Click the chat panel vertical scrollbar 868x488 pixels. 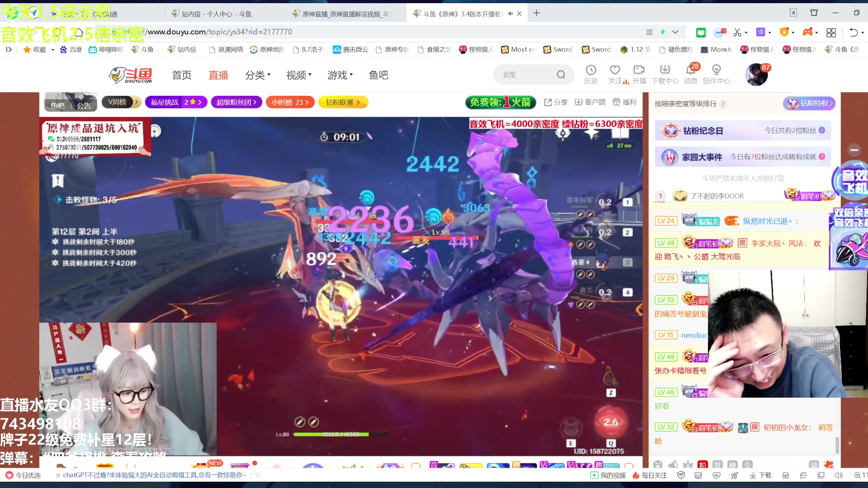tap(837, 445)
